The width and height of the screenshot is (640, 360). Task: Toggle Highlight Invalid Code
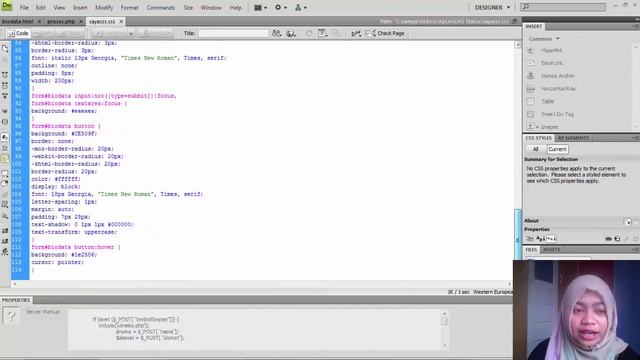(x=5, y=148)
